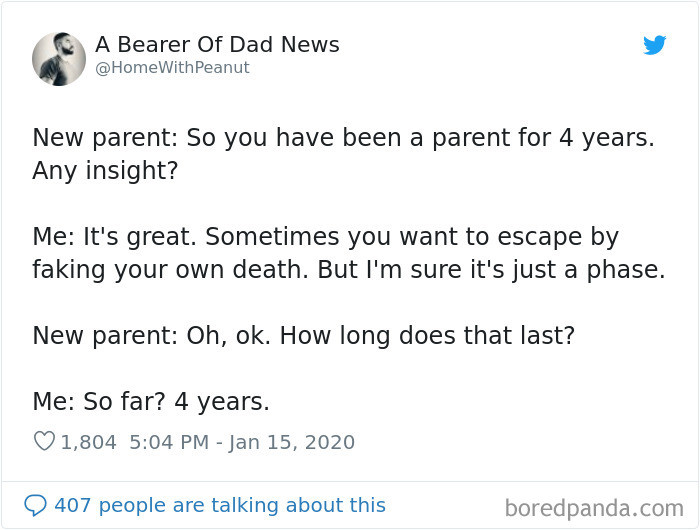The width and height of the screenshot is (700, 530).
Task: Click the @HomeWithPeanut handle
Action: click(172, 68)
